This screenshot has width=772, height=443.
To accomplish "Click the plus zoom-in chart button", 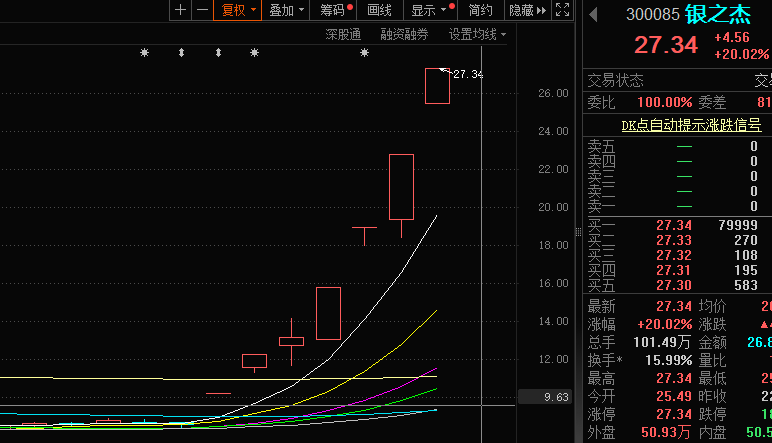I will (180, 10).
